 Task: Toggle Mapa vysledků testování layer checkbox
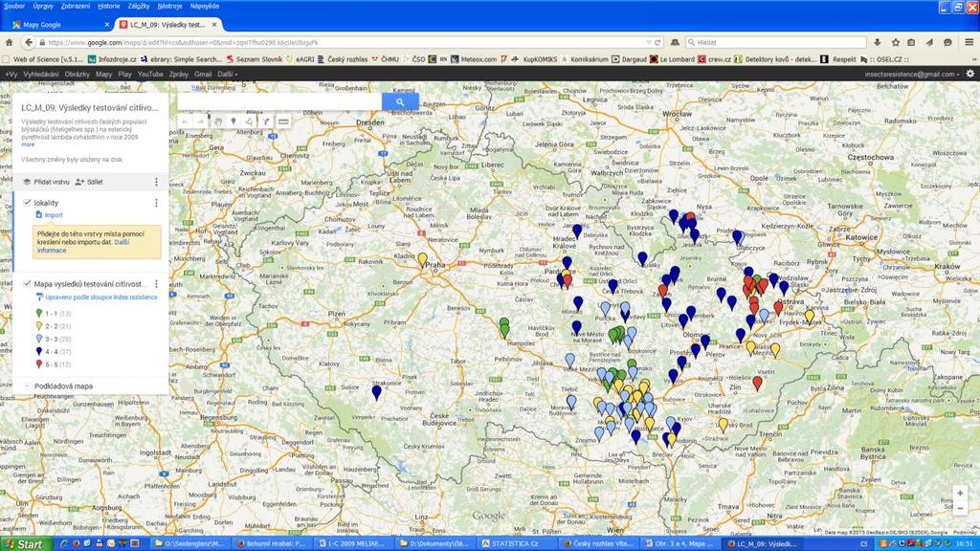click(27, 283)
